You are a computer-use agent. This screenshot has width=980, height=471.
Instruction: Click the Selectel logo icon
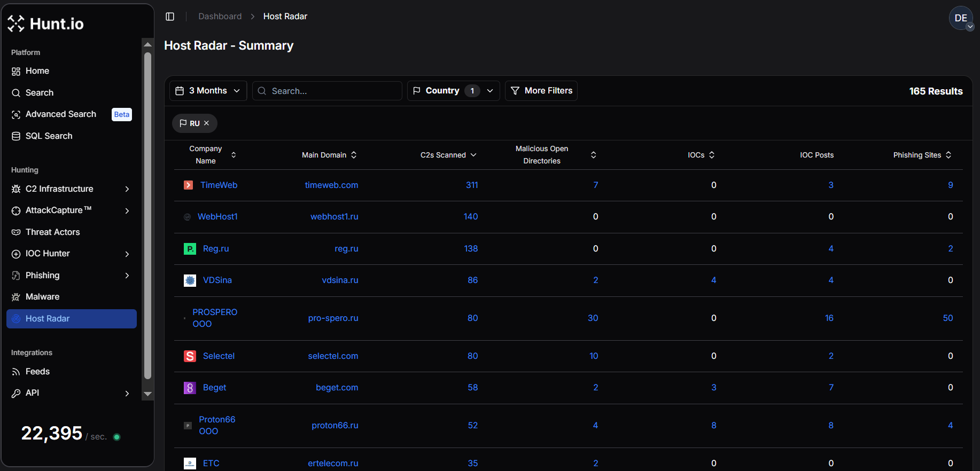coord(190,356)
